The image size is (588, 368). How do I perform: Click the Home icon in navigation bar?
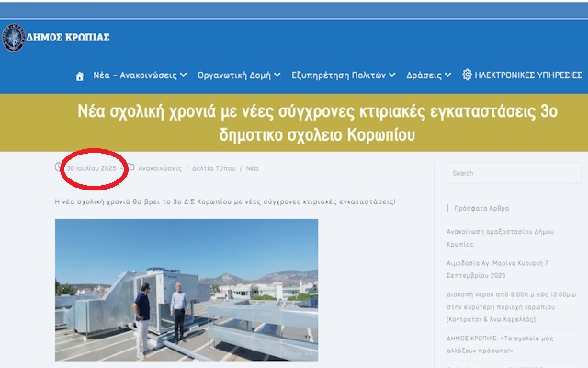click(80, 75)
